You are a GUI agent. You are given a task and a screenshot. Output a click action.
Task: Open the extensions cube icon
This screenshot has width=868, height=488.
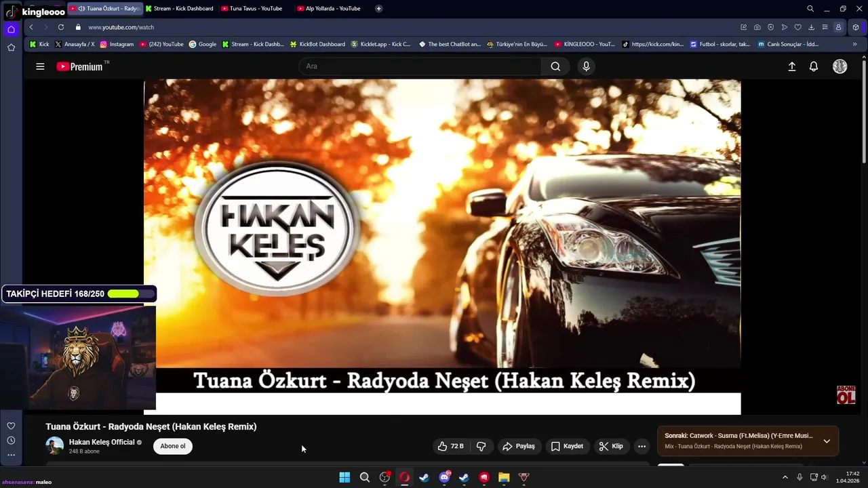click(x=856, y=27)
